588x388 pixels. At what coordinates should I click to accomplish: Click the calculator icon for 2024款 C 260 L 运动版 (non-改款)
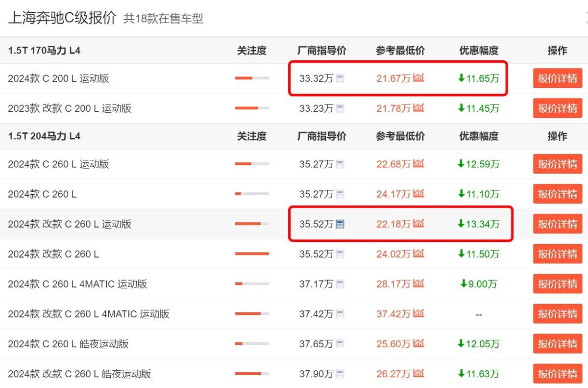click(340, 164)
